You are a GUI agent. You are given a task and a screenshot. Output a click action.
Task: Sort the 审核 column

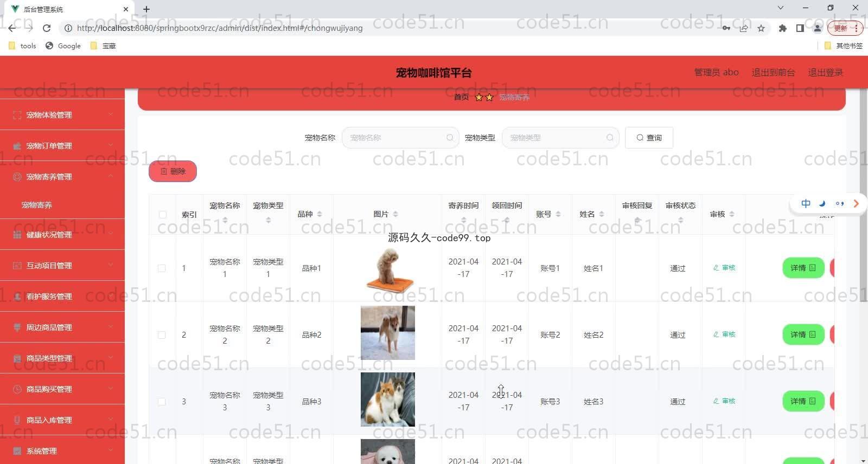tap(732, 214)
